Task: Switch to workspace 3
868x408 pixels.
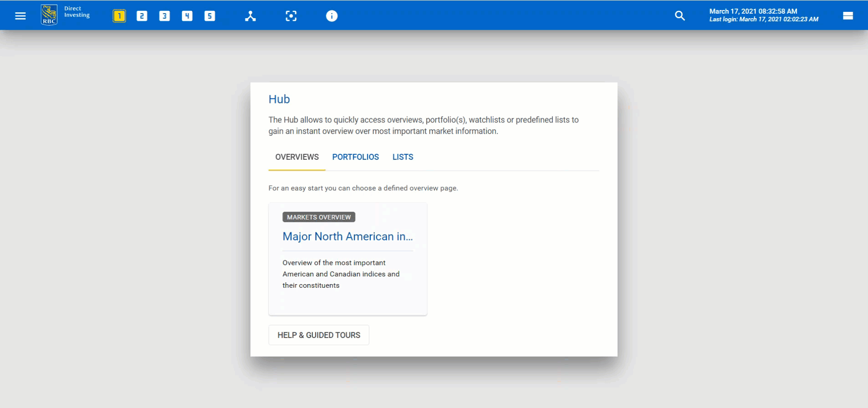Action: 164,16
